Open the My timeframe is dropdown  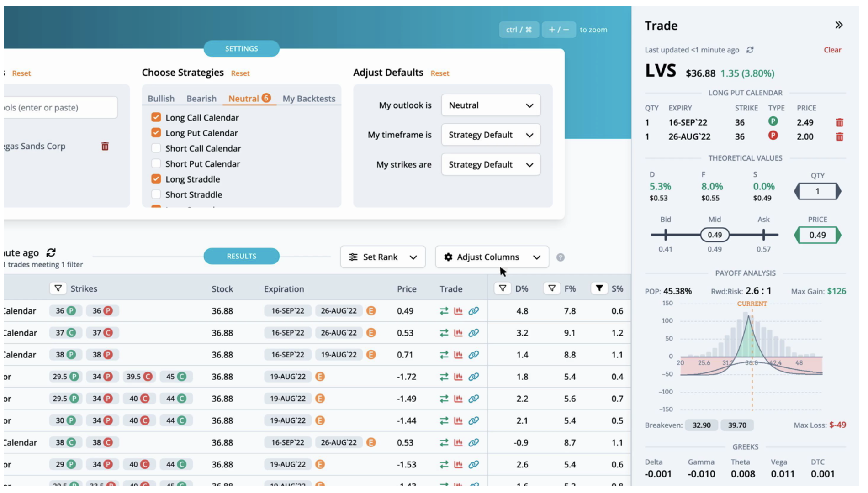point(490,135)
